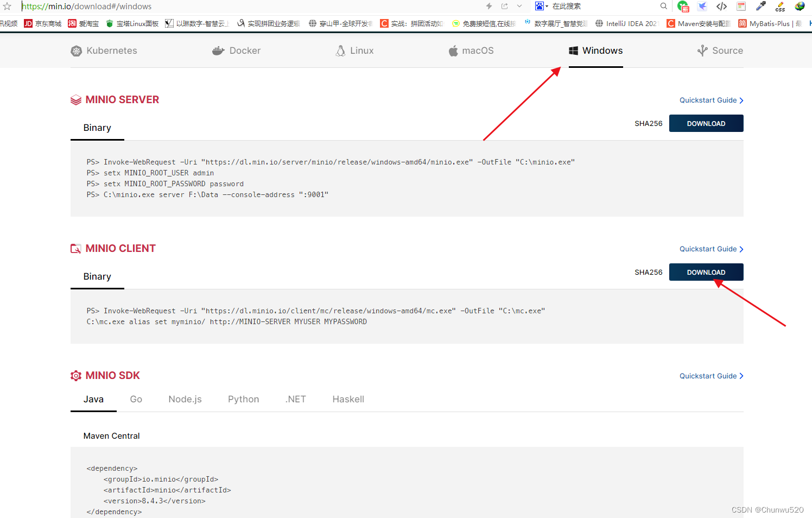
Task: Switch to the Kubernetes platform tab
Action: point(104,50)
